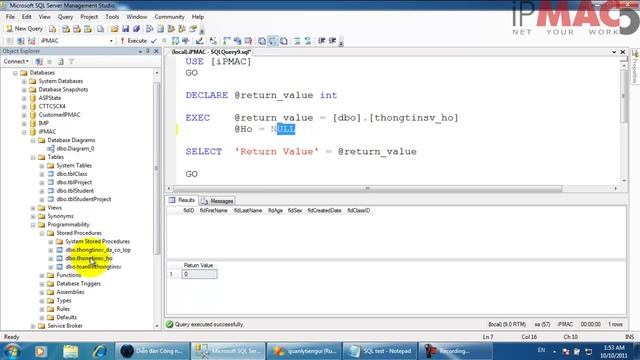
Task: Click the Return Value cell showing 0
Action: [199, 274]
